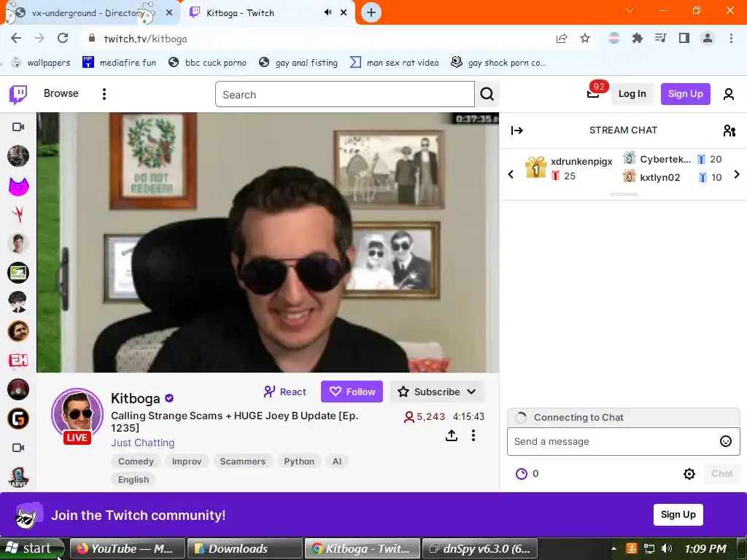
Task: Open the Just Chatting category link
Action: pos(142,443)
